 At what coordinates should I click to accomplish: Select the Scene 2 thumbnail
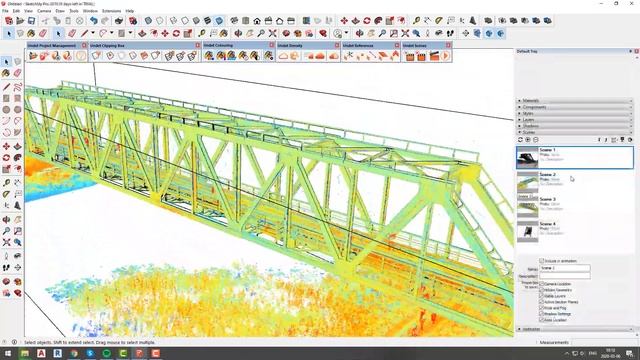tap(527, 182)
